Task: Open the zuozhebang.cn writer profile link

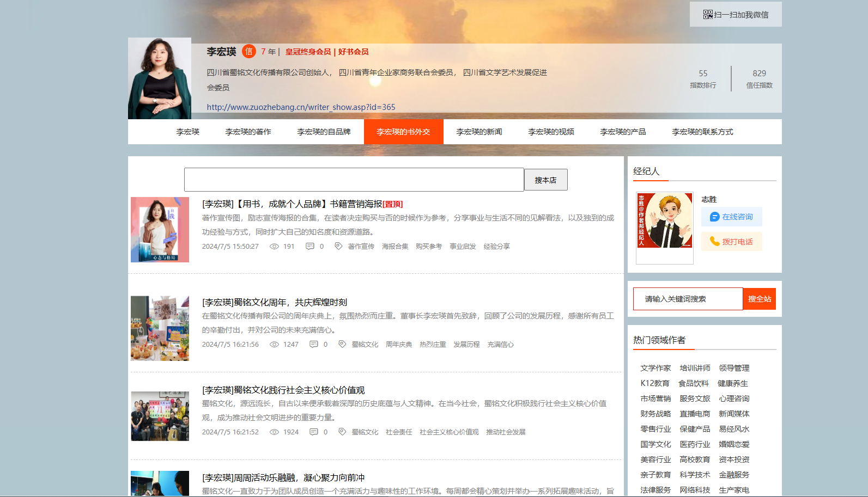Action: click(301, 107)
